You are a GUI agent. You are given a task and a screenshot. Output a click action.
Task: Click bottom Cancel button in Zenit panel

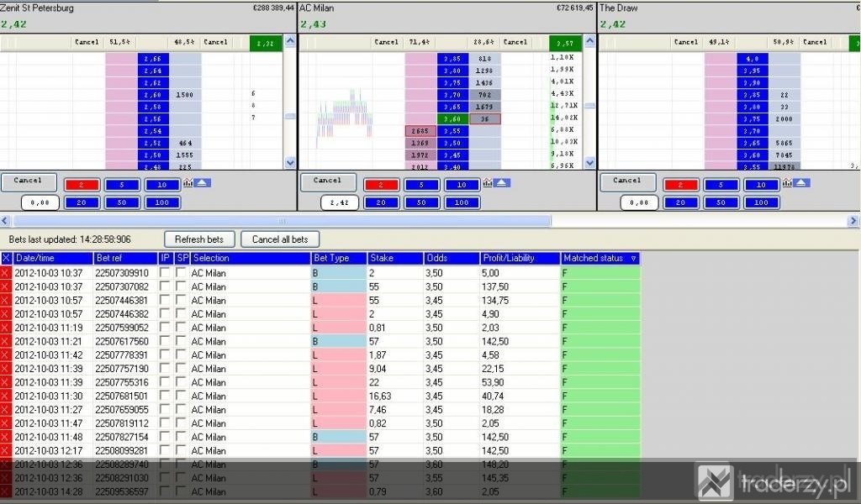(29, 181)
